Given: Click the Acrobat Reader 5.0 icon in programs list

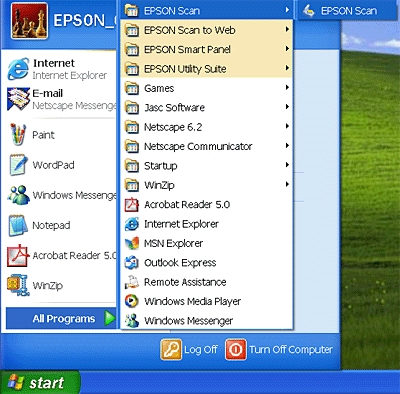Looking at the screenshot, I should pyautogui.click(x=132, y=205).
